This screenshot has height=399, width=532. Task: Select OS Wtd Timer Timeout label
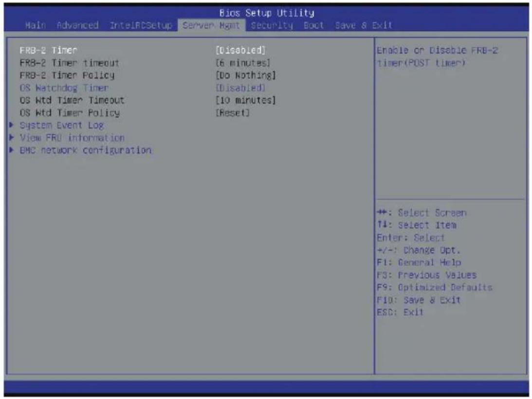point(72,100)
